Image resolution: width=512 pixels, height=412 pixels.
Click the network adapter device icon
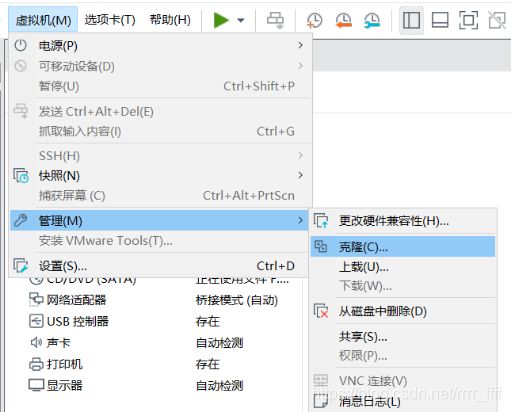[x=36, y=299]
